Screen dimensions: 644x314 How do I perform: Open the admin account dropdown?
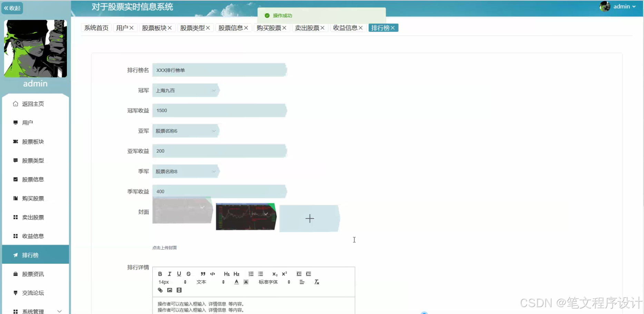(624, 7)
